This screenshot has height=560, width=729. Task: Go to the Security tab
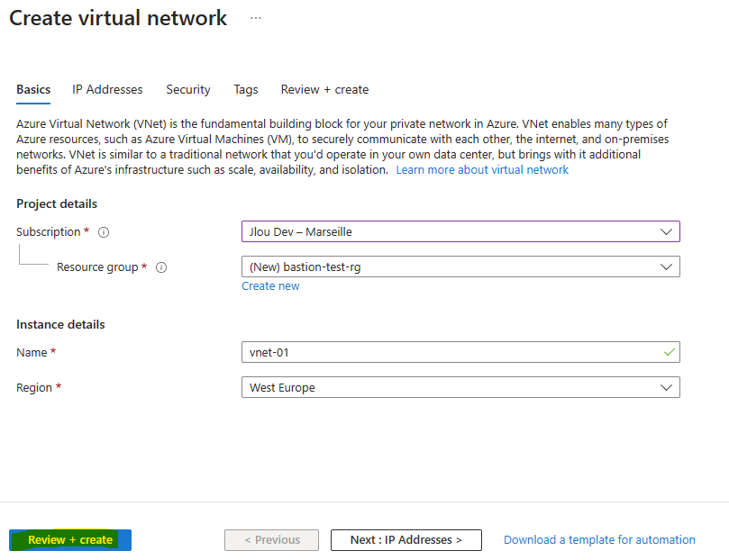188,90
